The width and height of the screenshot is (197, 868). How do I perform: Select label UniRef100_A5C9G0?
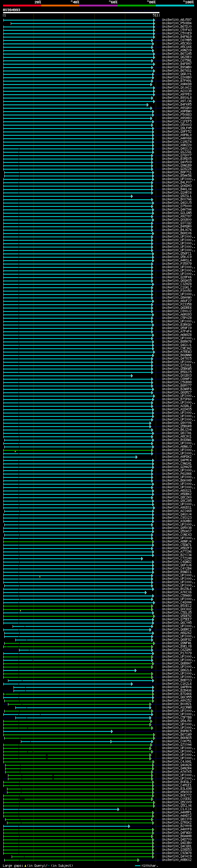[177, 43]
